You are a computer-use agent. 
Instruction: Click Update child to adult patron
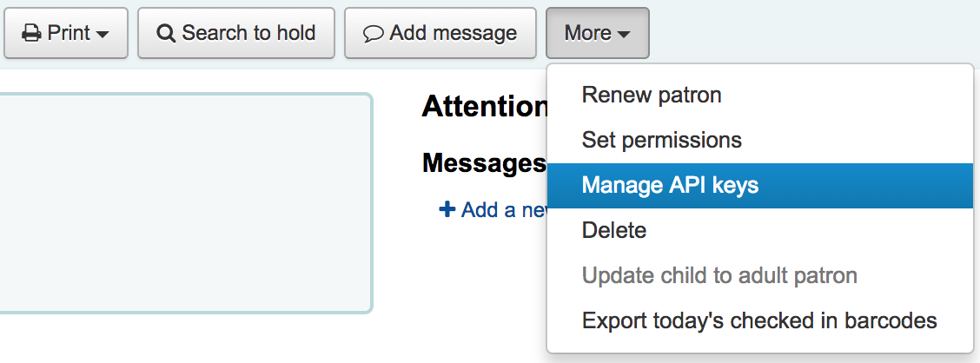click(x=719, y=276)
